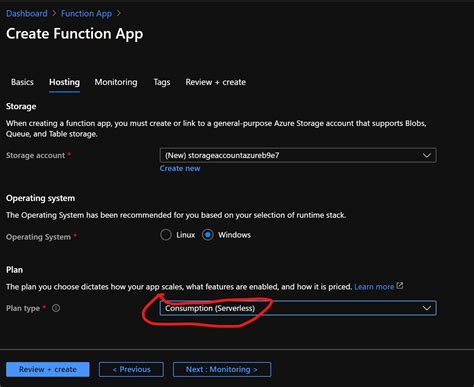Go back with the Previous button

tap(131, 369)
